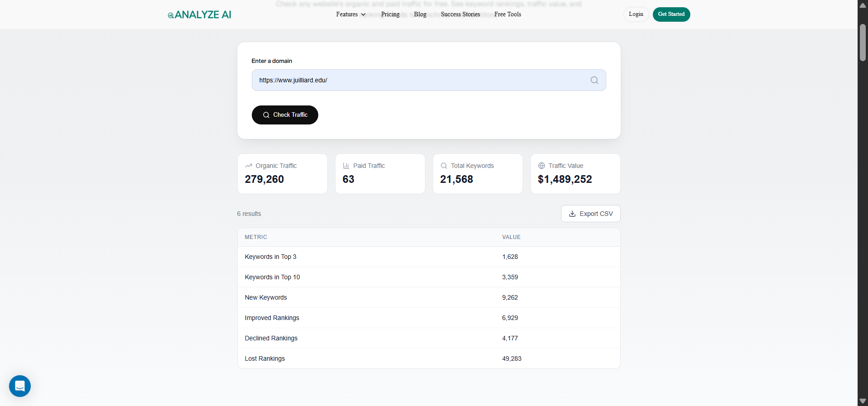Image resolution: width=868 pixels, height=406 pixels.
Task: Select the Keywords in Top 3 row
Action: click(429, 257)
